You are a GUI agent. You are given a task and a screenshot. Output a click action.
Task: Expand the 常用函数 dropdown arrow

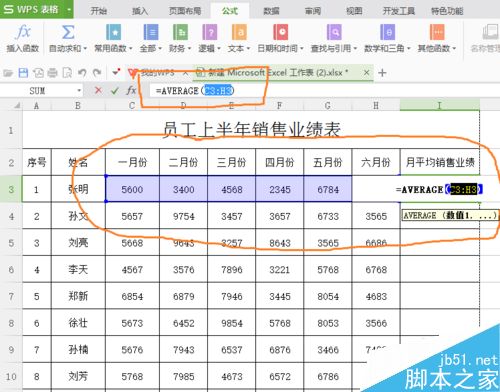pyautogui.click(x=131, y=49)
